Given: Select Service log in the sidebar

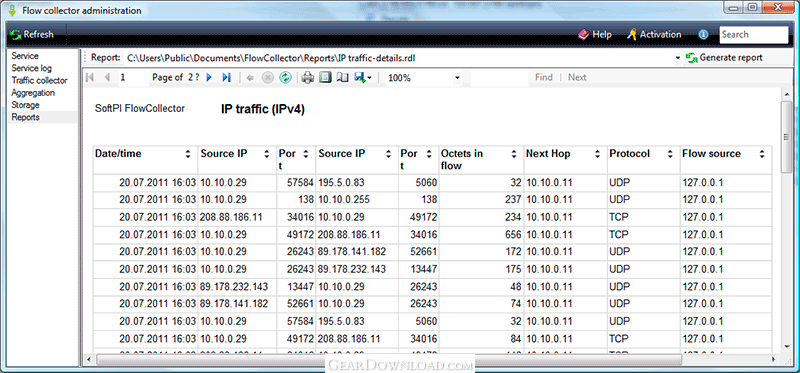Looking at the screenshot, I should point(32,68).
